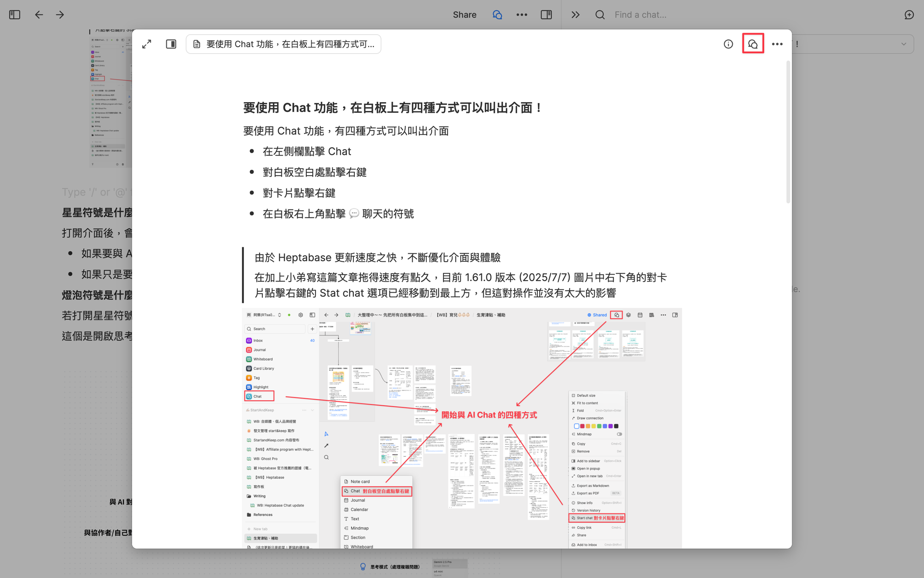
Task: Click the sidebar screenshot thumbnail in the background card
Action: 111,102
